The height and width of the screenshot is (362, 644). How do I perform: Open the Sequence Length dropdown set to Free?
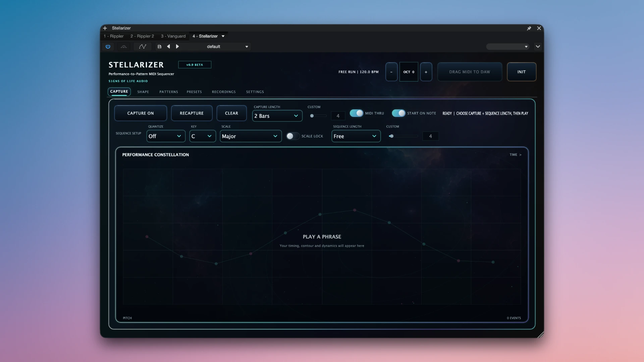(x=356, y=136)
